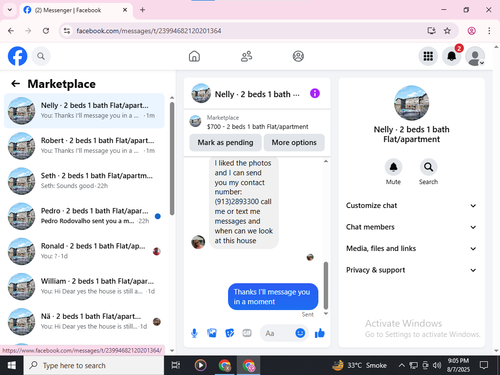
Task: Click More options button
Action: (294, 143)
